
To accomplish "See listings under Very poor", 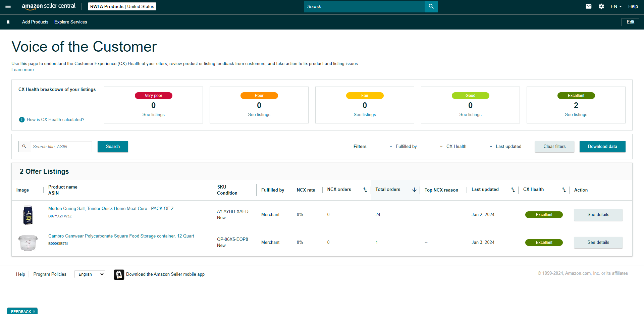I will click(154, 115).
